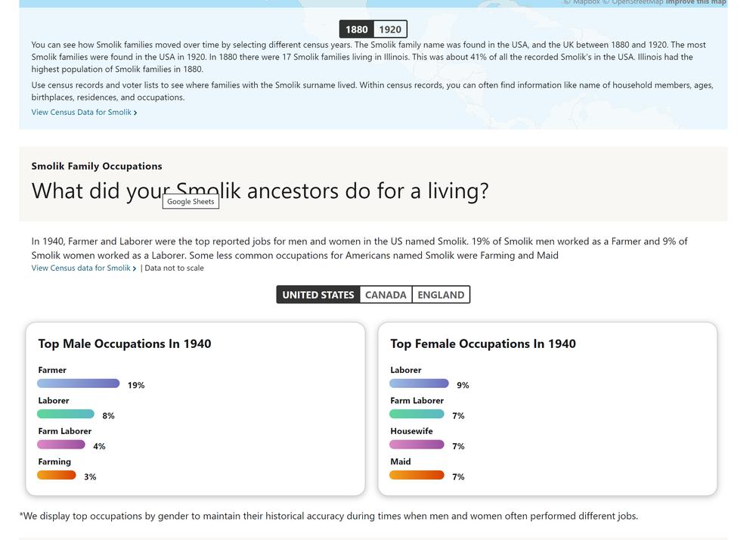The image size is (756, 540).
Task: Click the Top Female Occupations In 1940 heading
Action: (483, 344)
